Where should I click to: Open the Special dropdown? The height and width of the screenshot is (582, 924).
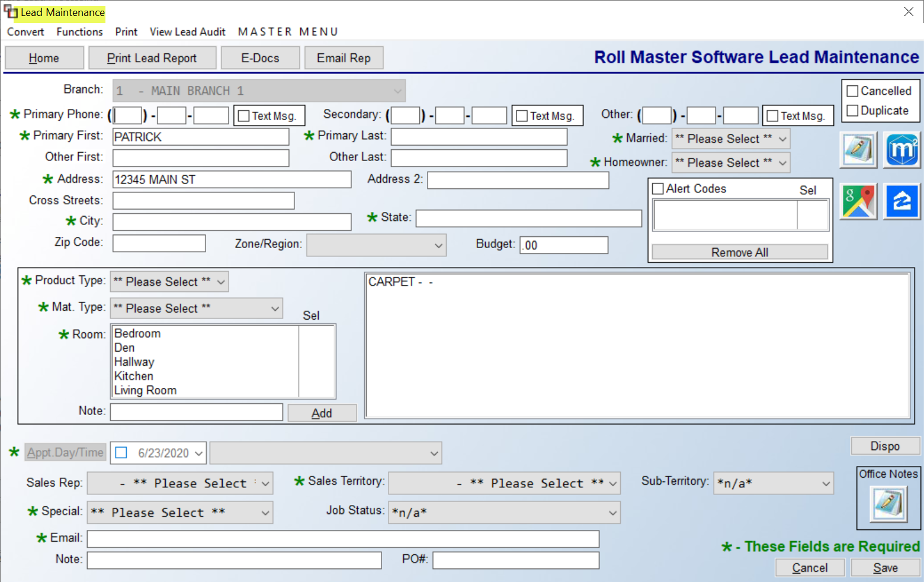180,513
